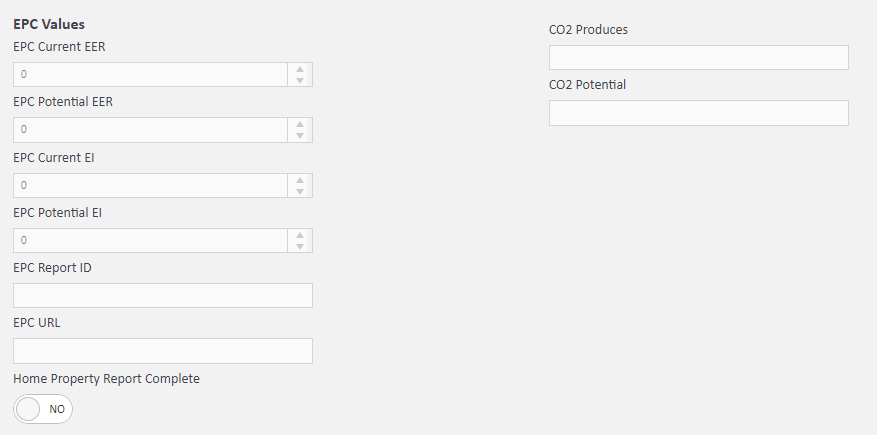Click the CO2 Potential input field

698,113
